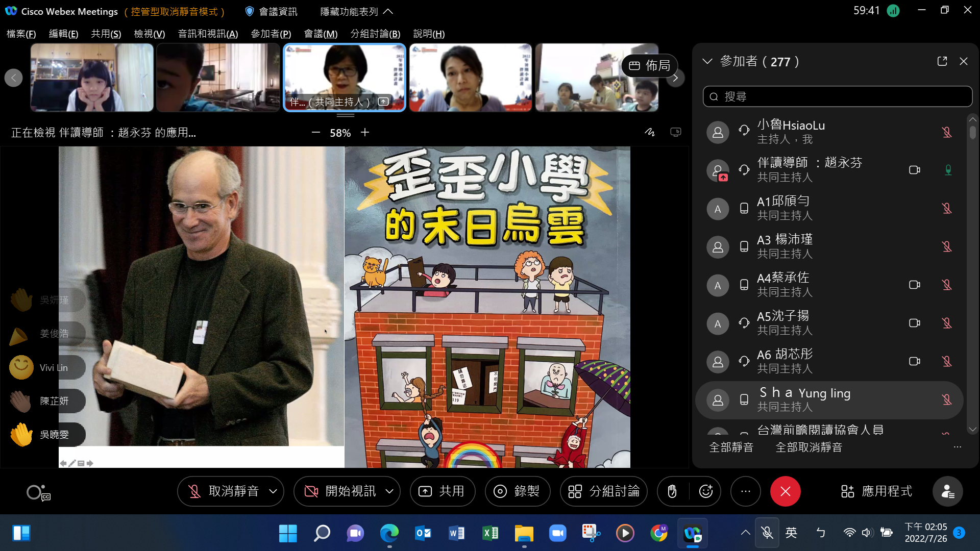Click 共用 share button
Viewport: 980px width, 551px height.
pos(442,491)
